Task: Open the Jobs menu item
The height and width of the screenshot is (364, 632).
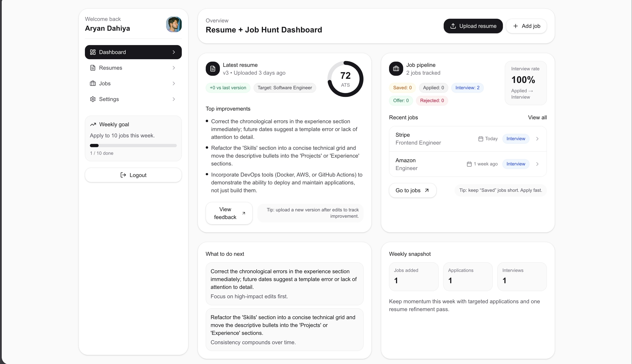Action: [133, 84]
